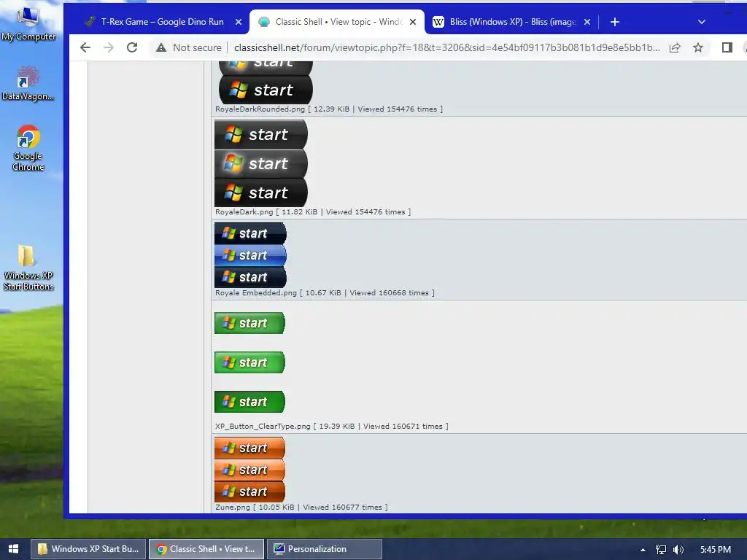Open the Personalization taskbar window
The height and width of the screenshot is (560, 747).
[x=325, y=549]
